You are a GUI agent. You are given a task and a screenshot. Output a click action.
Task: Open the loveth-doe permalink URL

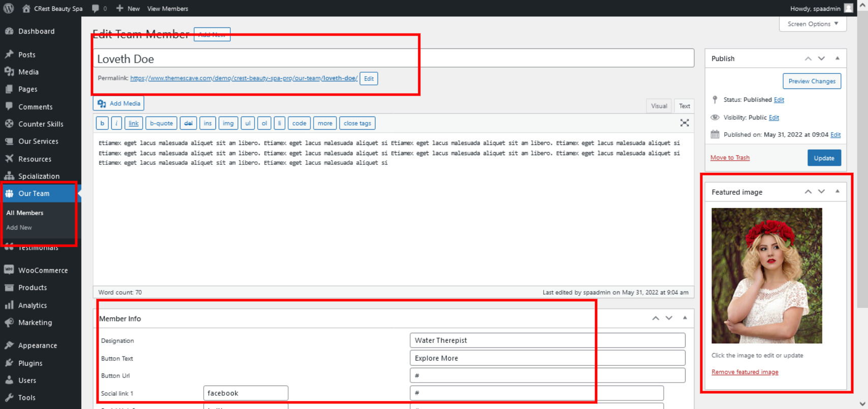coord(244,78)
